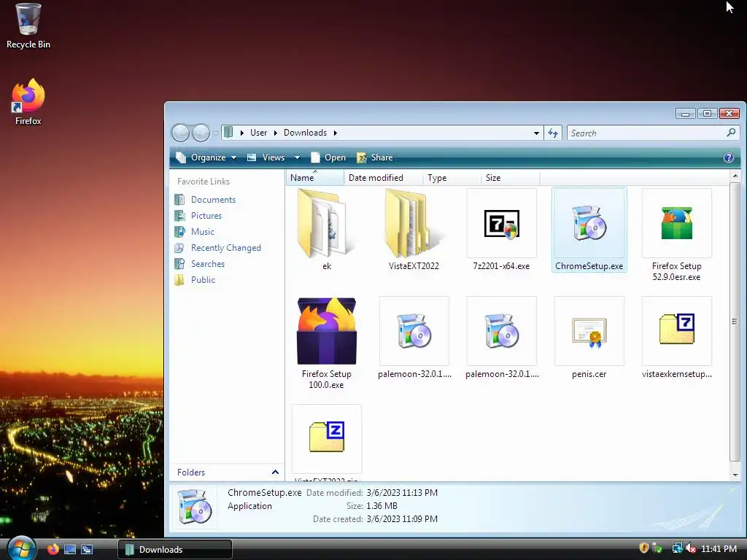747x560 pixels.
Task: Select ChromeSetup.exe file icon
Action: click(589, 230)
